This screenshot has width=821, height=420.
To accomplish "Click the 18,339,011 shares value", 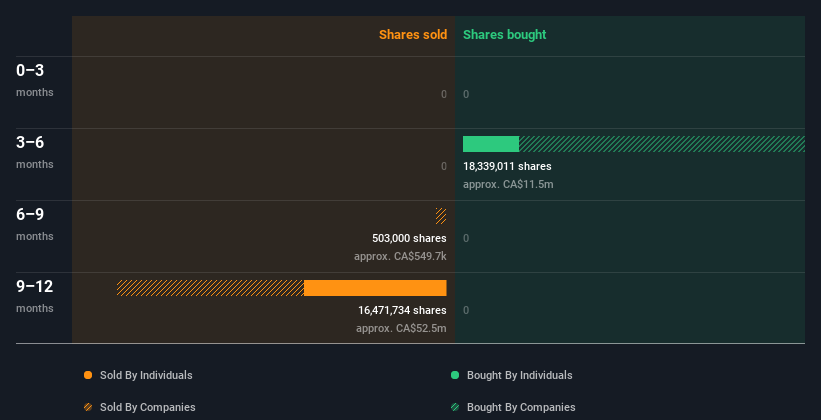I will (x=507, y=166).
